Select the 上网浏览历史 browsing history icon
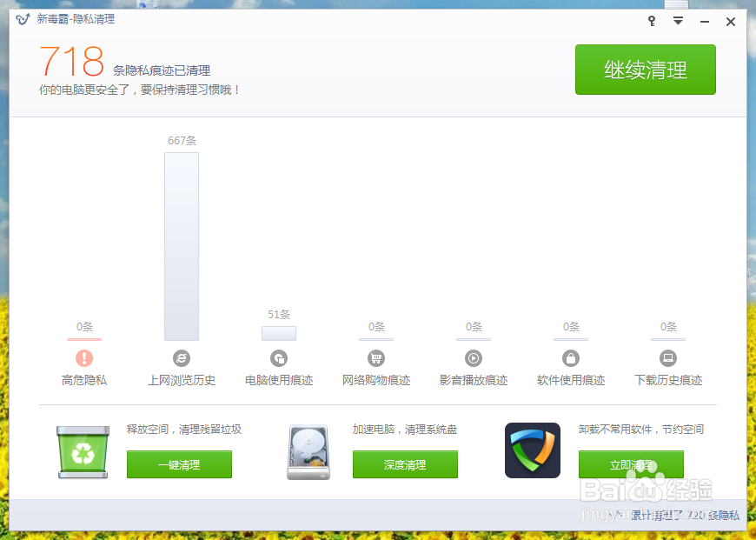The width and height of the screenshot is (756, 540). click(x=181, y=357)
